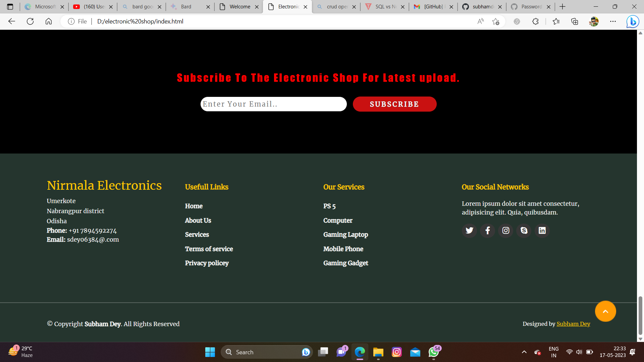Screen dimensions: 644x362
Task: Open the LinkedIn social network icon
Action: pos(542,231)
